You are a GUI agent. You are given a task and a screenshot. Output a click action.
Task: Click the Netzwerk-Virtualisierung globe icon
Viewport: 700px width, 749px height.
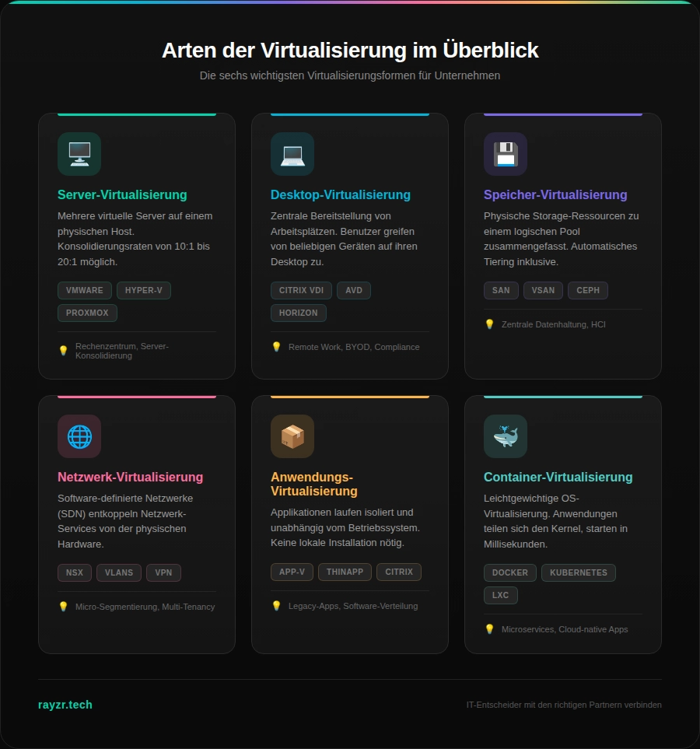click(79, 436)
